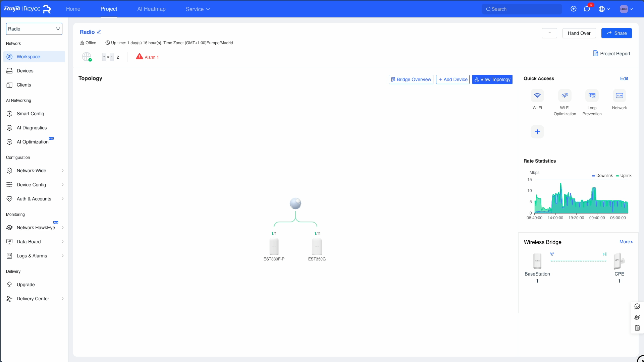Open Network VLAN quick access icon
644x362 pixels.
click(x=619, y=96)
